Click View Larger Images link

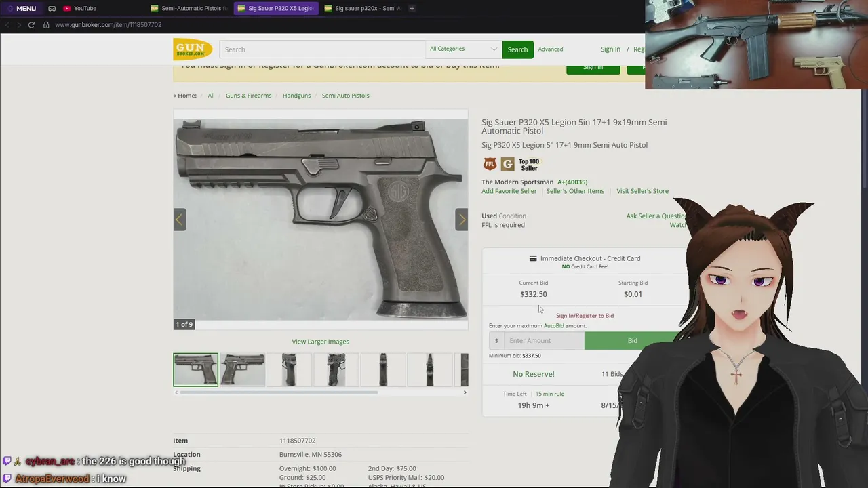320,342
